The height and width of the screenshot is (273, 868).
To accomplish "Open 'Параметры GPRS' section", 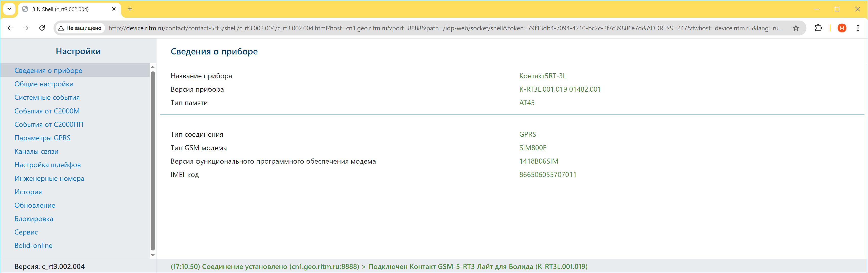I will [42, 138].
